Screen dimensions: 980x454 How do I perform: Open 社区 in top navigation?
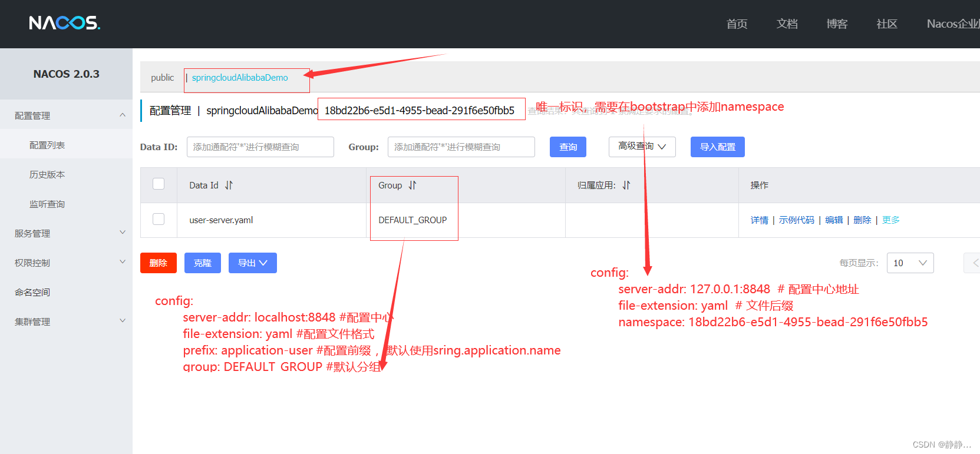pos(887,24)
